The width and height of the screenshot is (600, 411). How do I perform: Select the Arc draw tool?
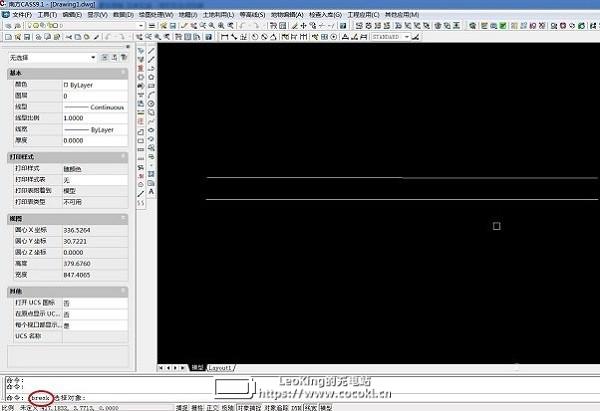[x=152, y=95]
